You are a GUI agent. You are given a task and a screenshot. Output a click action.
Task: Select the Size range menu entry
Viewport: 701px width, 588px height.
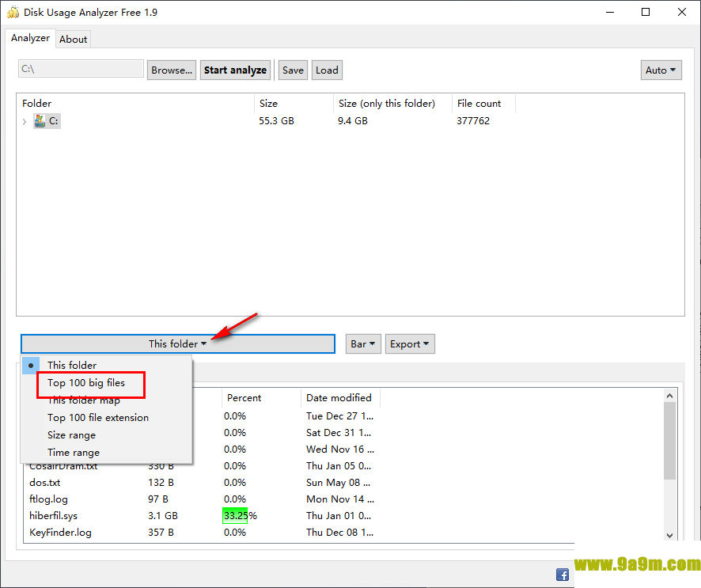click(x=106, y=435)
